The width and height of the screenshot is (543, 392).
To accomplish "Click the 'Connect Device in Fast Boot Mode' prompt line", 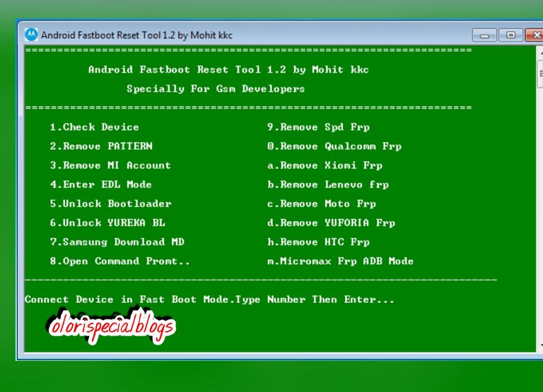I will point(209,299).
